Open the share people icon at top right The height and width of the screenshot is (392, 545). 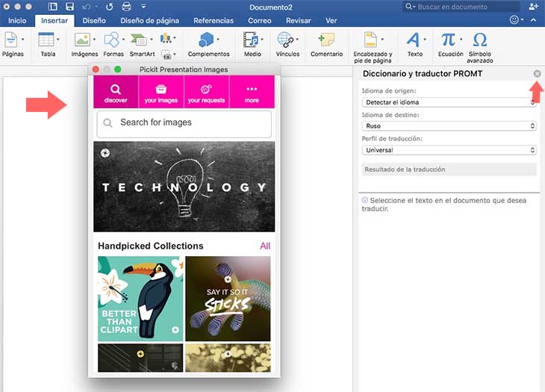[x=533, y=7]
